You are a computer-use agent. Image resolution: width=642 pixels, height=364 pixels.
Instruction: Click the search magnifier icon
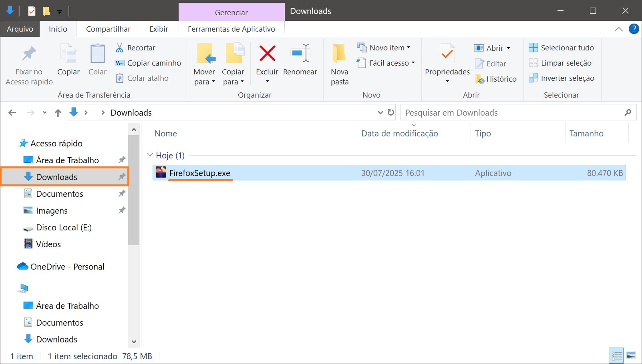point(628,112)
